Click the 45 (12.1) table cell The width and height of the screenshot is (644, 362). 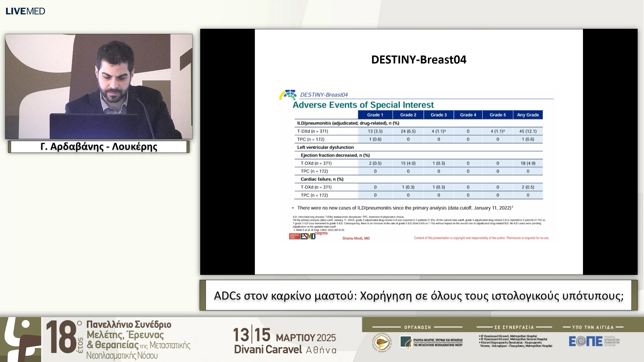click(528, 131)
